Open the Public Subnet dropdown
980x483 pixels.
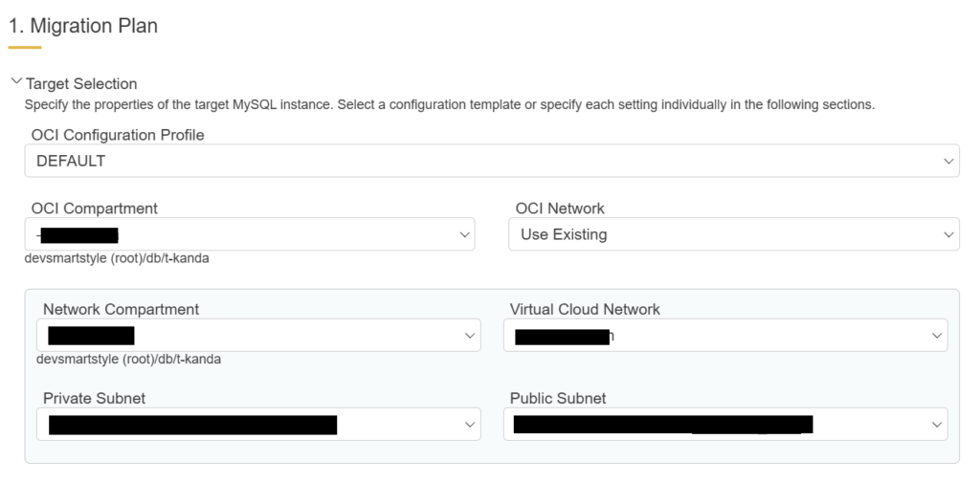(724, 425)
